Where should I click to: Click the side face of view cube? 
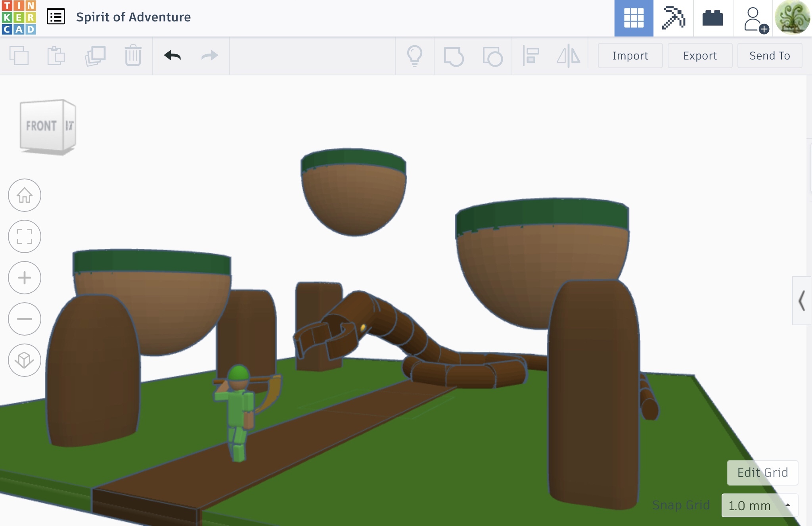click(x=69, y=125)
